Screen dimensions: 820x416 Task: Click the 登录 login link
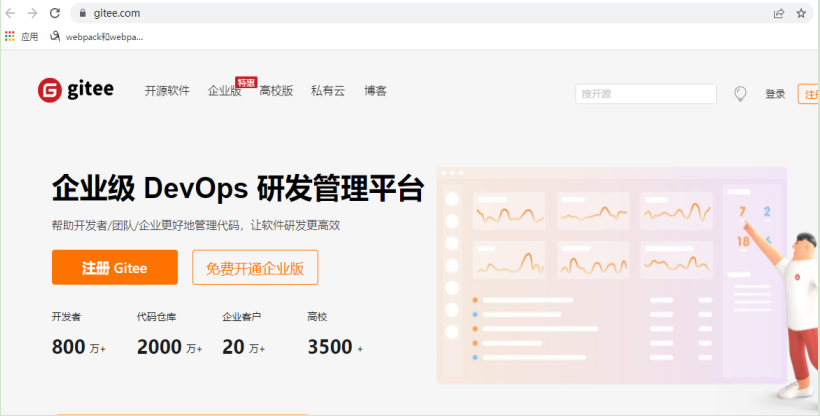[x=775, y=94]
